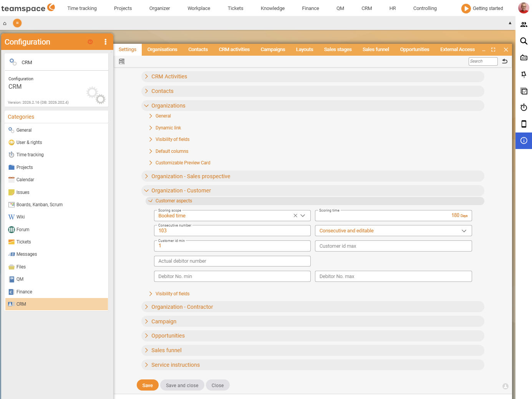The height and width of the screenshot is (399, 532).
Task: Collapse the top bar with triangle arrow
Action: pos(510,23)
